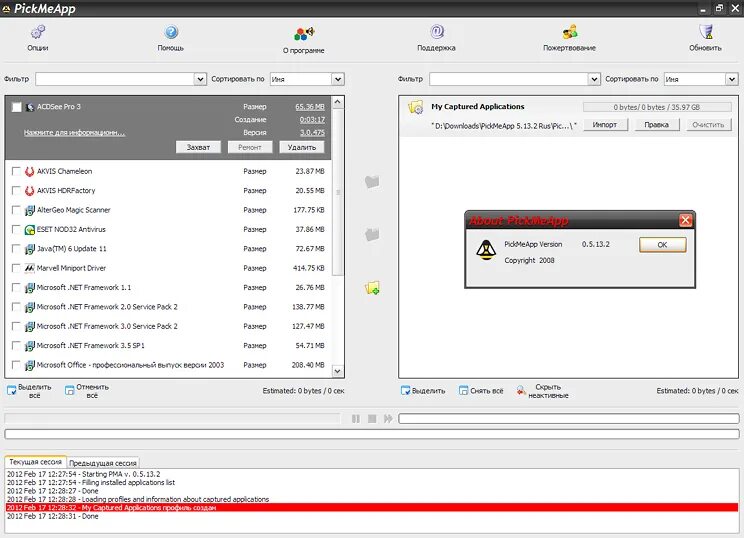Image resolution: width=744 pixels, height=538 pixels.
Task: Click the ACDSee size value 65.36 MB
Action: coord(310,107)
